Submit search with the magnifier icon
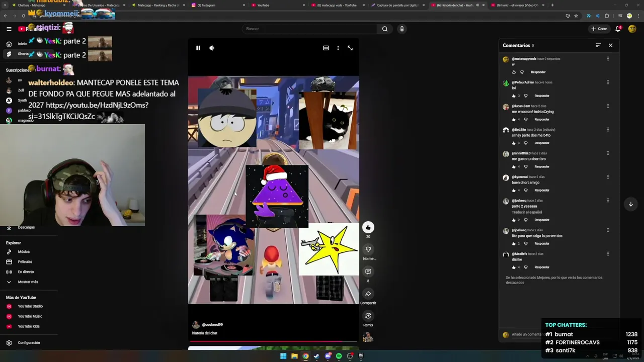644x362 pixels. click(385, 29)
